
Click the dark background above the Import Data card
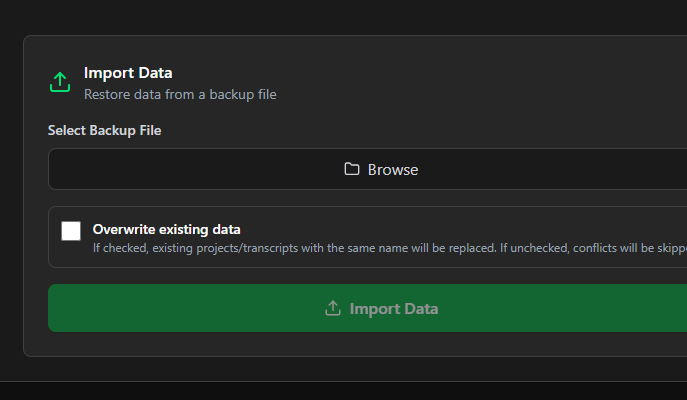[x=300, y=17]
